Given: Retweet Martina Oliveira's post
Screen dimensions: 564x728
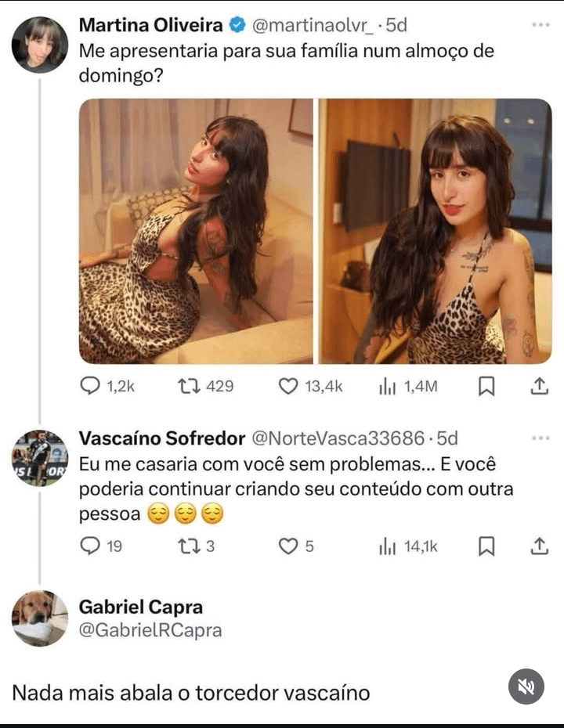Looking at the screenshot, I should tap(189, 386).
